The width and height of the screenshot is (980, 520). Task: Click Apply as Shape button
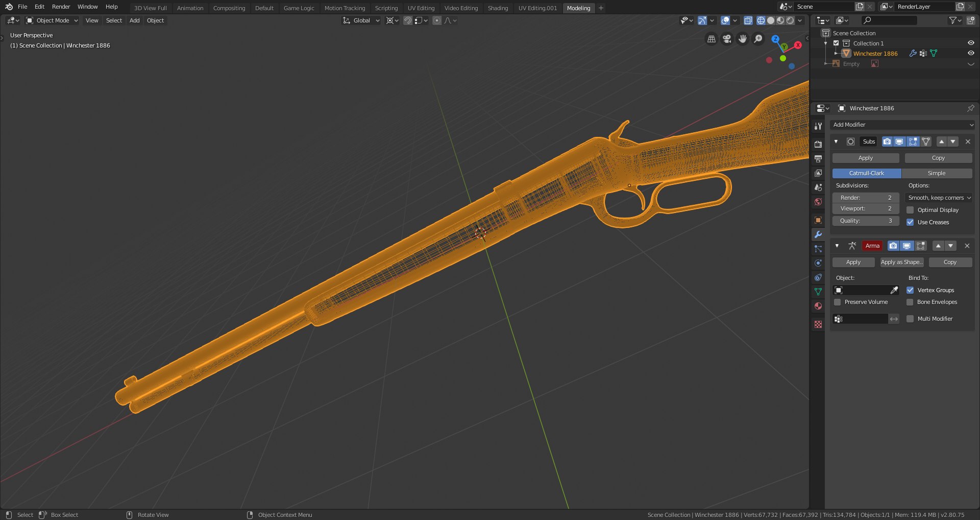point(902,262)
